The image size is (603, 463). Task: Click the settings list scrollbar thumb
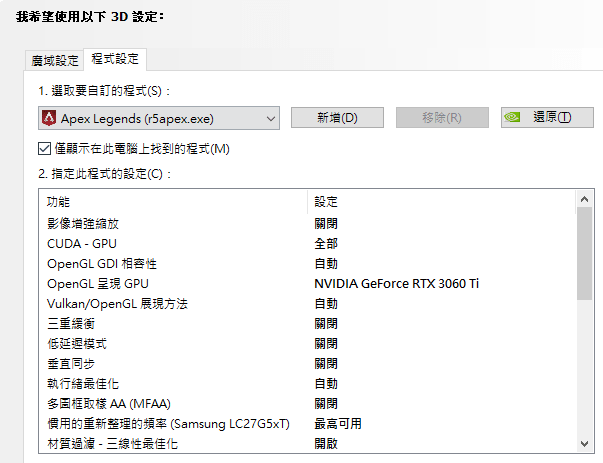[x=585, y=253]
